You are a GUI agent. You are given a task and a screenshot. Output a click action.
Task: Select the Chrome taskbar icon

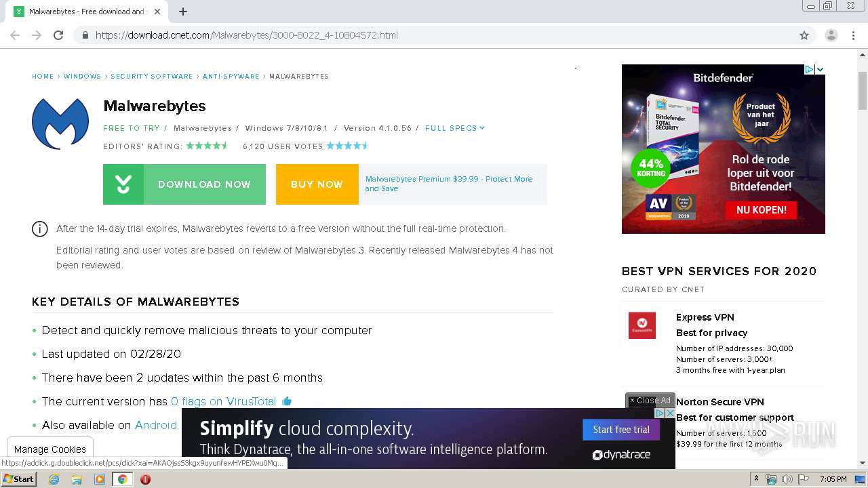(x=123, y=479)
